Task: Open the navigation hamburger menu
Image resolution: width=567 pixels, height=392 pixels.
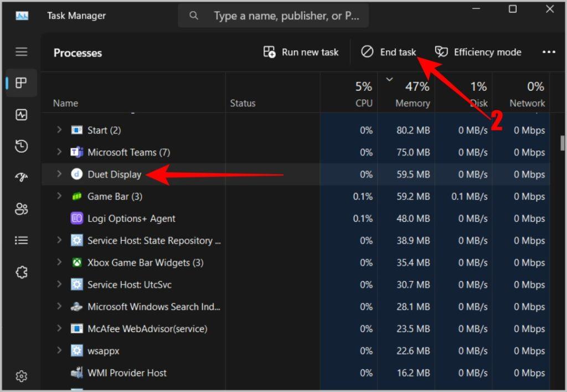Action: point(22,52)
